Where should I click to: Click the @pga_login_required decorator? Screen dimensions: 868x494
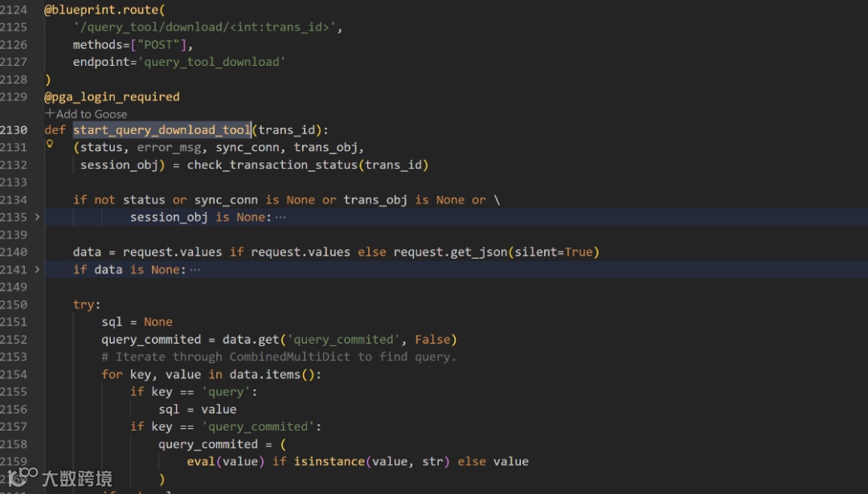(x=112, y=97)
